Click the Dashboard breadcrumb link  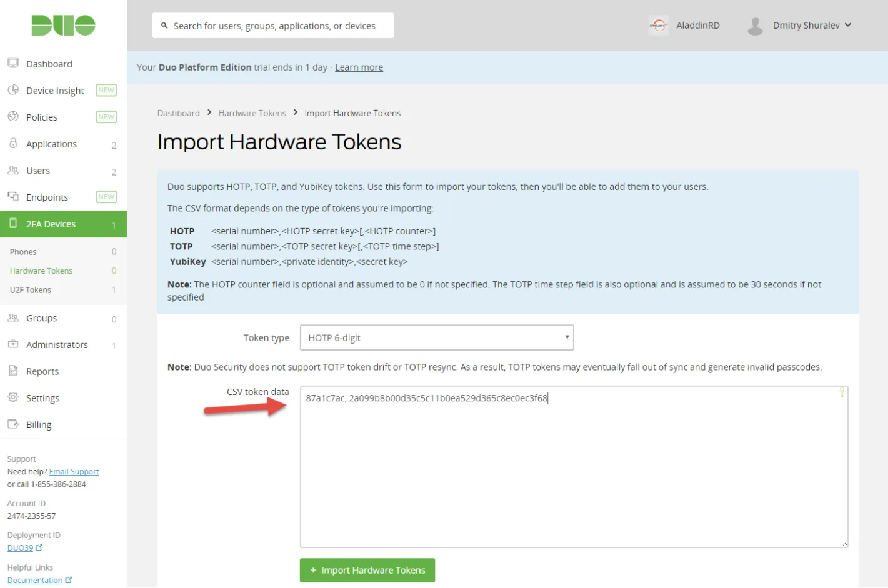click(x=179, y=113)
